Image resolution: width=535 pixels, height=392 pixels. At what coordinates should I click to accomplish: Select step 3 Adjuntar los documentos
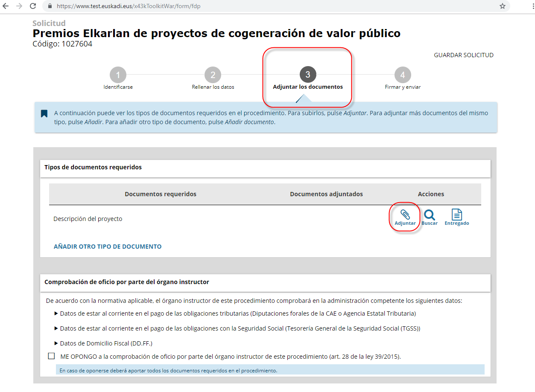307,75
